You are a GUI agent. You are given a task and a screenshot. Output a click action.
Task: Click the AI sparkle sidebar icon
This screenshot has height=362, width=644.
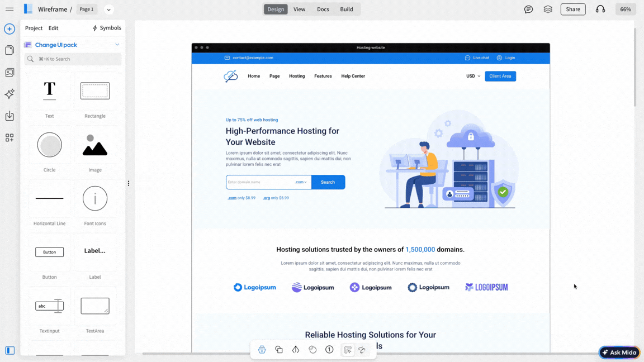tap(10, 94)
